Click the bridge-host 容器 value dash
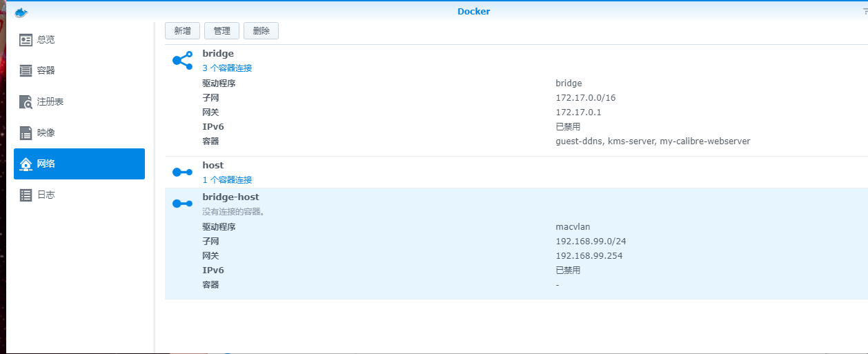868x354 pixels. pos(558,285)
